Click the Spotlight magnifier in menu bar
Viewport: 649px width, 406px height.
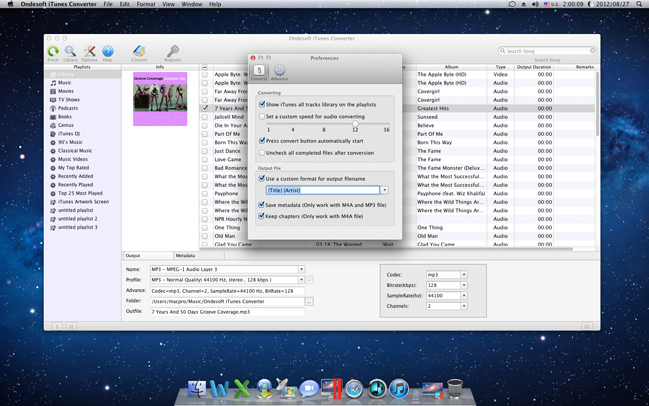coord(640,4)
